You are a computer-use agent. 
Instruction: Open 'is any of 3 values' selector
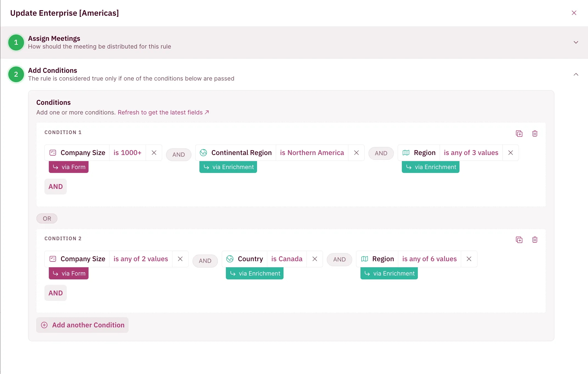tap(471, 153)
